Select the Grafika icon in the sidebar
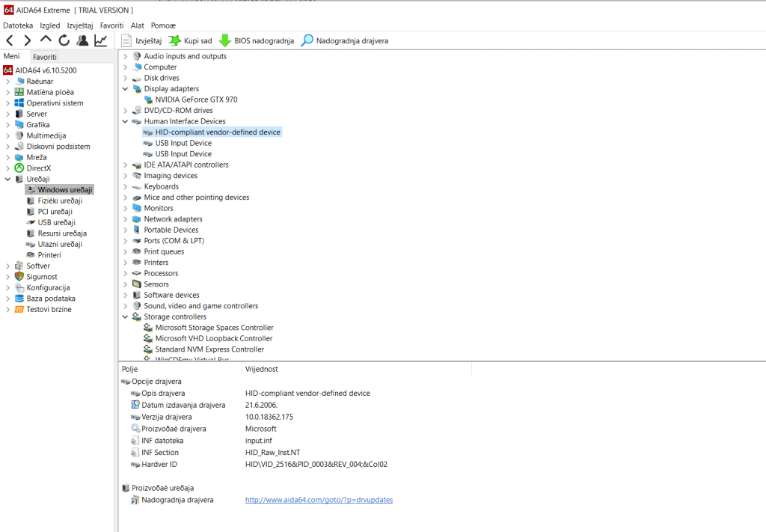 [x=19, y=124]
